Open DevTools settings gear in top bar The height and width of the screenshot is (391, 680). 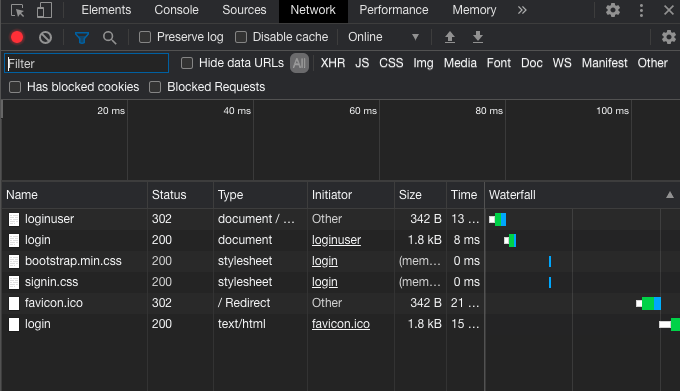pos(612,10)
